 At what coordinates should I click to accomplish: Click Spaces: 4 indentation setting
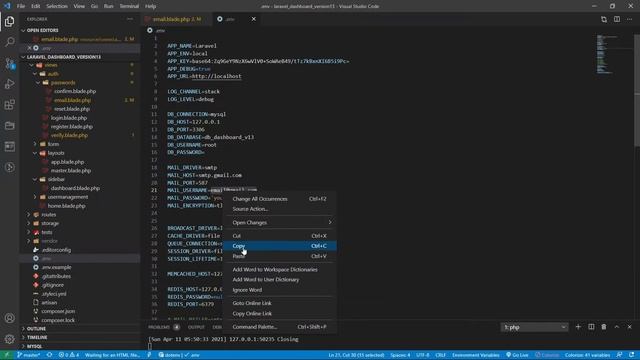pos(400,355)
